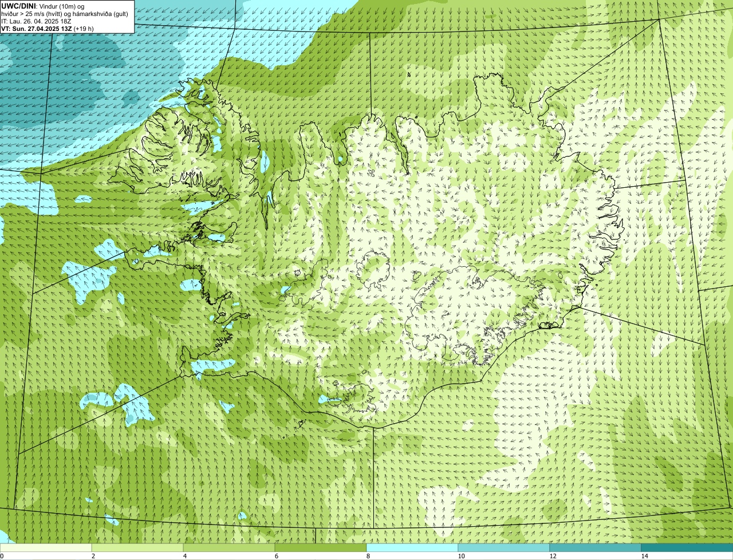
Task: Select the "IT: Lau. 26. 04. 2025 18Z" line
Action: pos(36,21)
